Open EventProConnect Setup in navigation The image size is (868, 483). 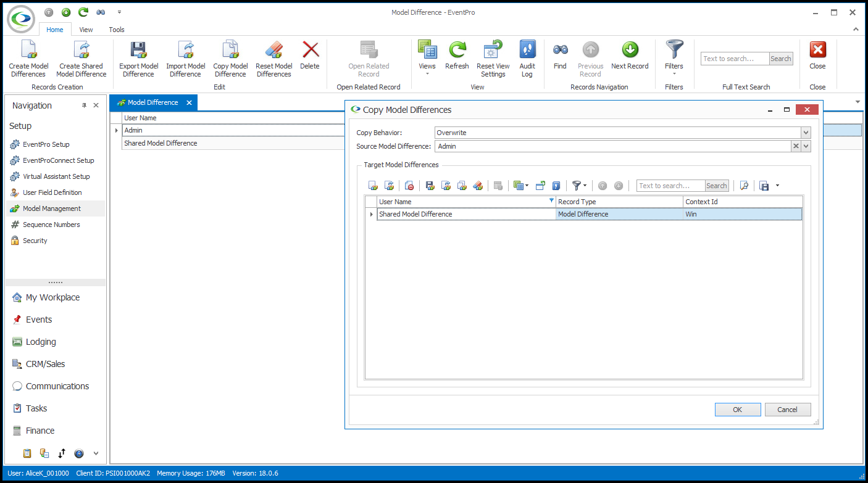(59, 160)
